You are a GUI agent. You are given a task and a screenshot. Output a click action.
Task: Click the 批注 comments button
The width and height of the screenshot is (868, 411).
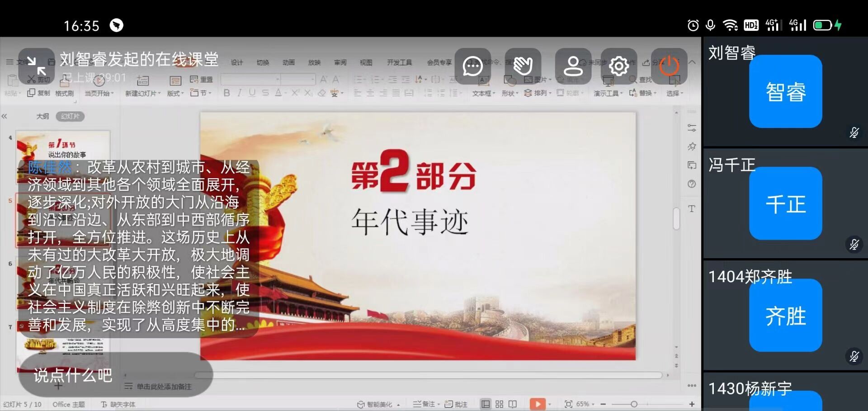[456, 404]
